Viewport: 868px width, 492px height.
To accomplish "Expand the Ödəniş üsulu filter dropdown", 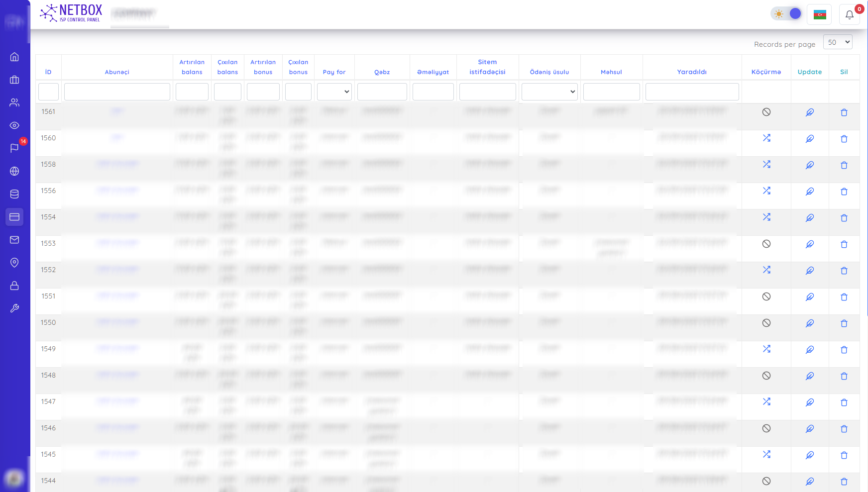I will pos(549,92).
